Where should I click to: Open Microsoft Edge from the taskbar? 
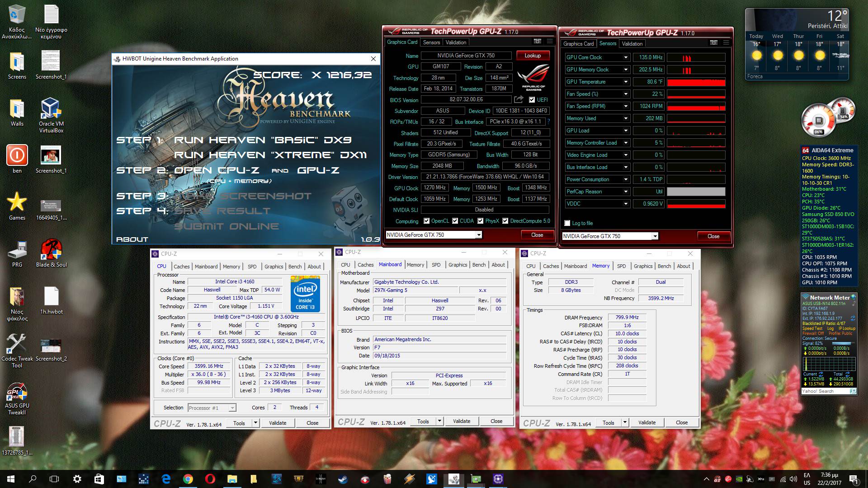[x=166, y=479]
